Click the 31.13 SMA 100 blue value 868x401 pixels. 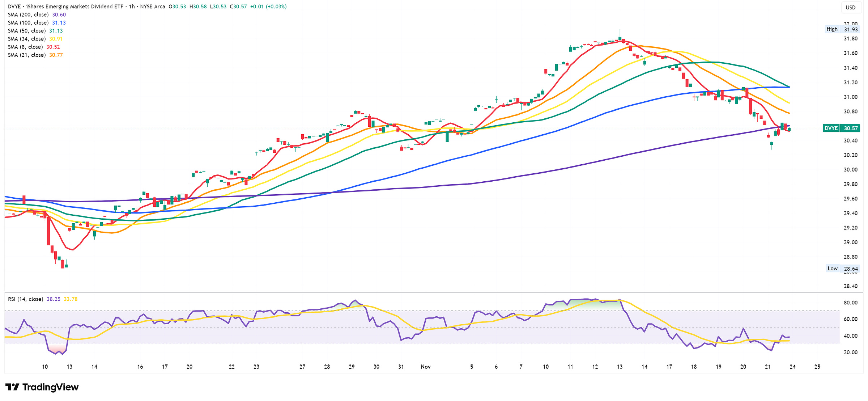59,23
